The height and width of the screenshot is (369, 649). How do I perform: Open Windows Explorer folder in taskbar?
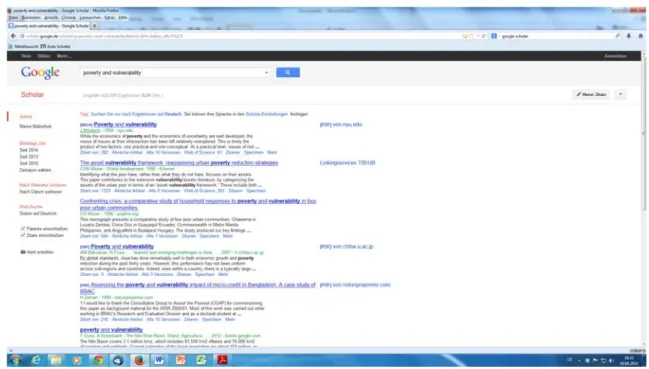56,360
